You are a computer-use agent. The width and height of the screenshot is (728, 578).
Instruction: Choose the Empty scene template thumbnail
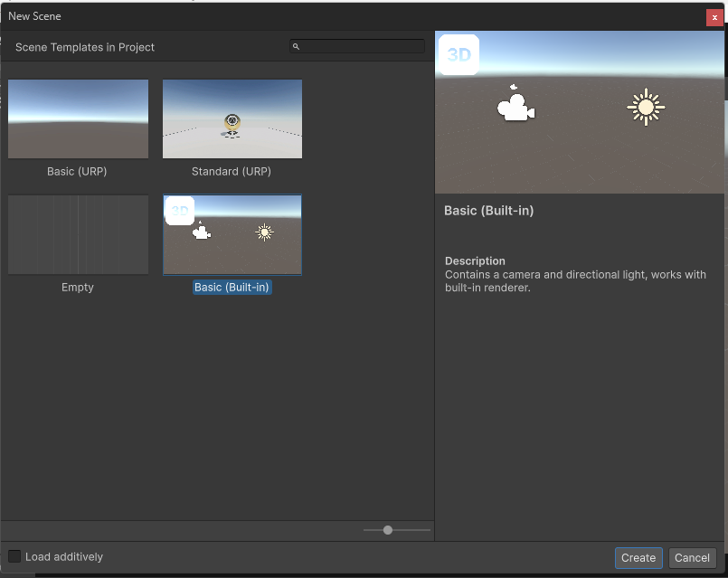click(x=78, y=234)
